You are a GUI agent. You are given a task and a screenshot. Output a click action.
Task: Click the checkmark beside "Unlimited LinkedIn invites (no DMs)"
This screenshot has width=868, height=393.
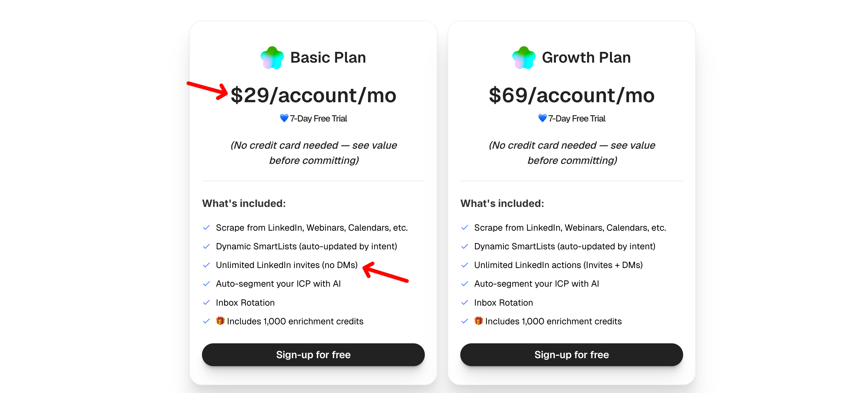[207, 265]
